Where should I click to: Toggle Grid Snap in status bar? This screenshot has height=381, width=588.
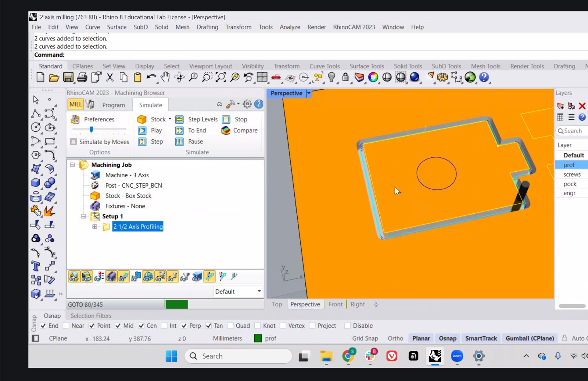click(365, 339)
